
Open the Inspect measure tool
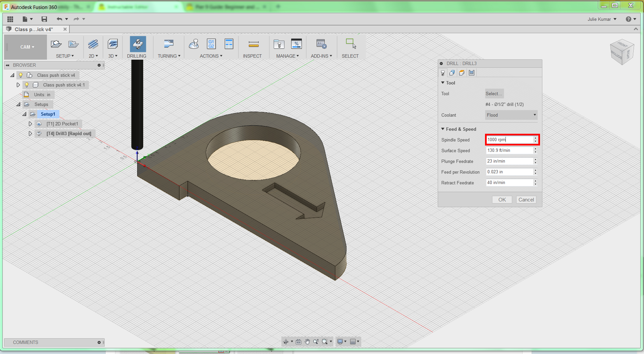coord(253,44)
